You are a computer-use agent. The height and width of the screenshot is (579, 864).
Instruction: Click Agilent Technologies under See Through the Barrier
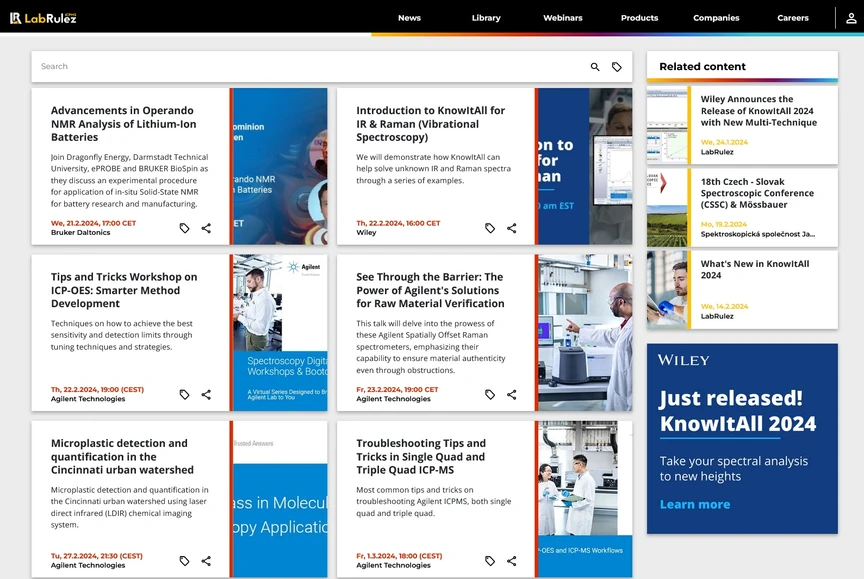pyautogui.click(x=393, y=399)
